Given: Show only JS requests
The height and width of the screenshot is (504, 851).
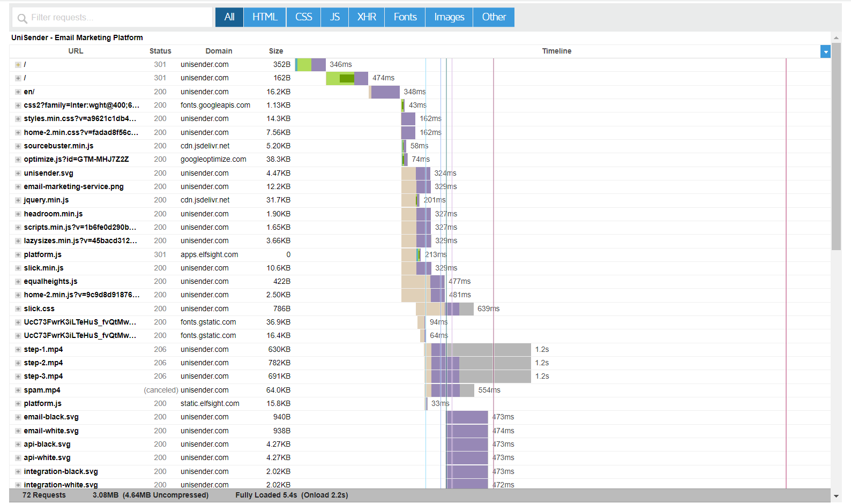Looking at the screenshot, I should click(335, 17).
